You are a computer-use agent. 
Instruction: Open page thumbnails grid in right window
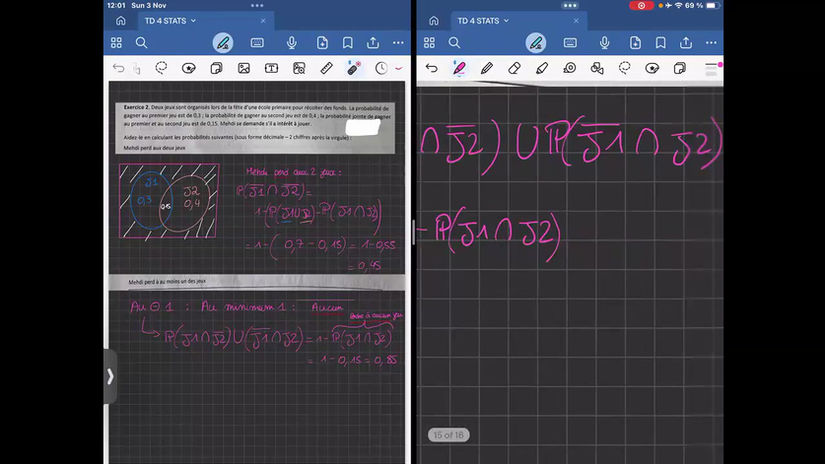point(429,43)
